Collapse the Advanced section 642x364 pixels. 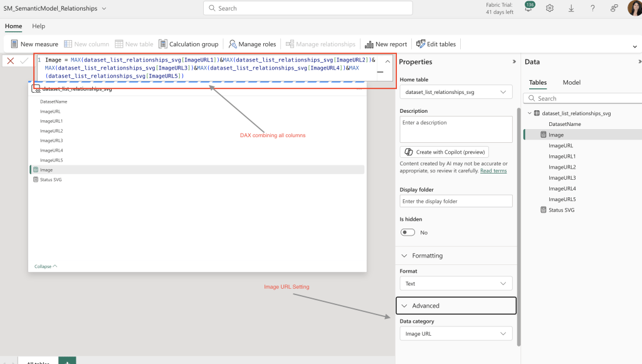[456, 306]
